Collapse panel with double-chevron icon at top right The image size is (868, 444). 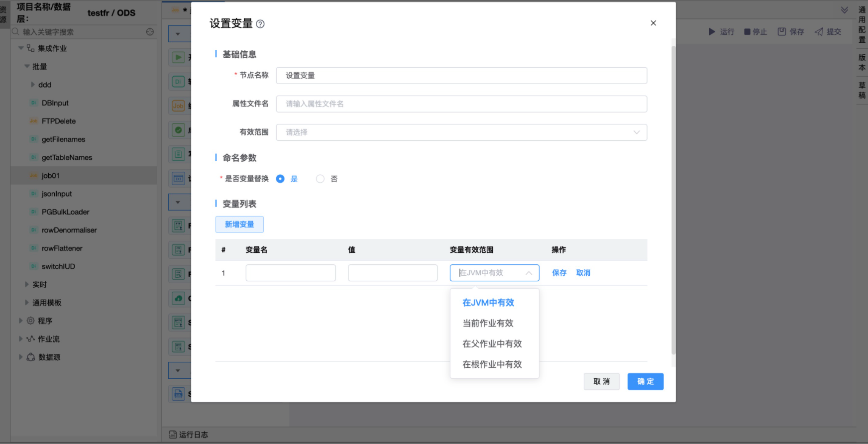pos(845,10)
